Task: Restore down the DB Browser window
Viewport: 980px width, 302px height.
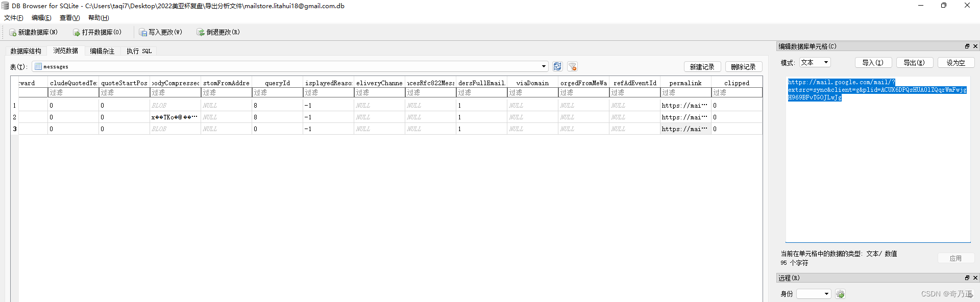Action: pyautogui.click(x=944, y=6)
